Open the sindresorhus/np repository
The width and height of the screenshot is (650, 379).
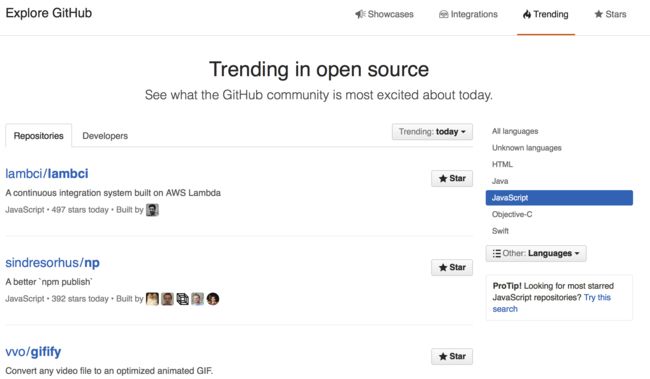tap(52, 262)
